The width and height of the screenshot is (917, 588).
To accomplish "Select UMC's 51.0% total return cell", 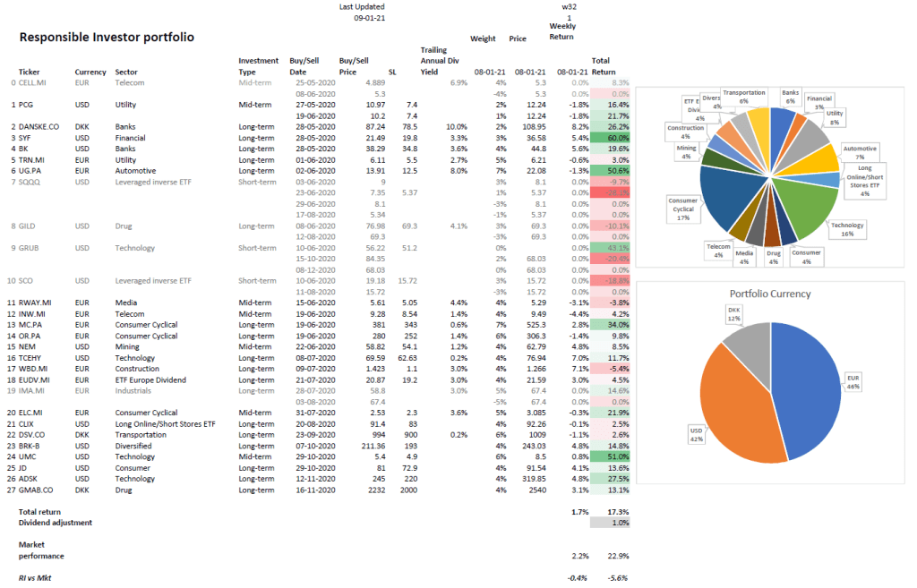I will click(x=610, y=456).
